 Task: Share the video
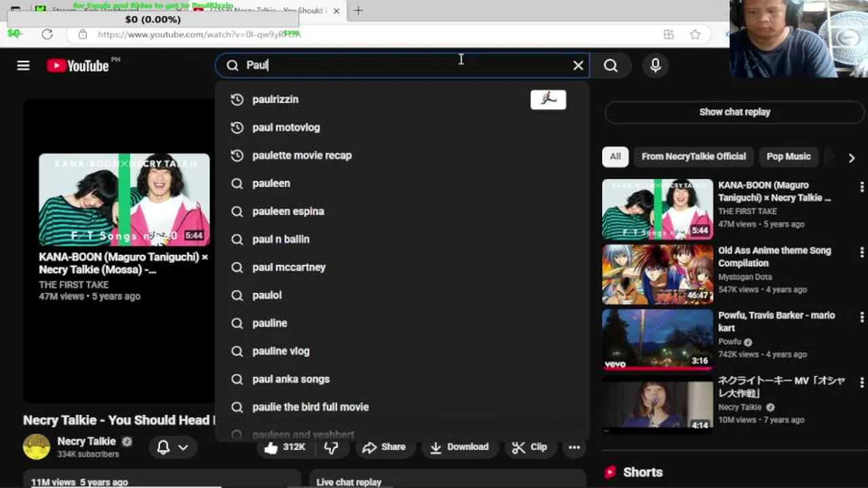(x=384, y=447)
